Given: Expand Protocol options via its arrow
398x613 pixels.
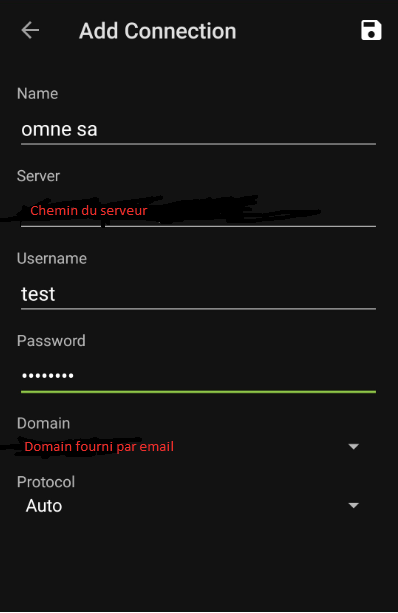Looking at the screenshot, I should (x=353, y=505).
